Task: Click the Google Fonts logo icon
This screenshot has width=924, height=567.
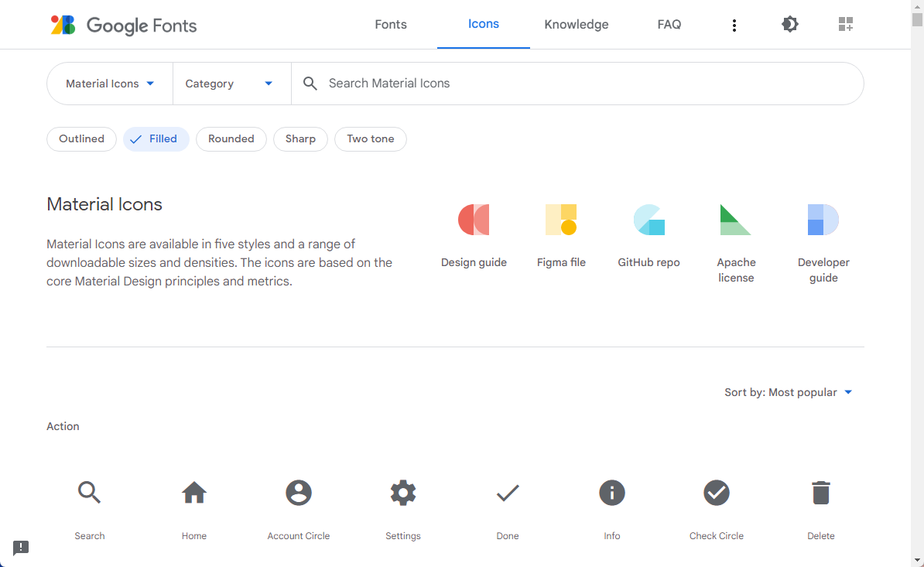Action: pyautogui.click(x=63, y=25)
